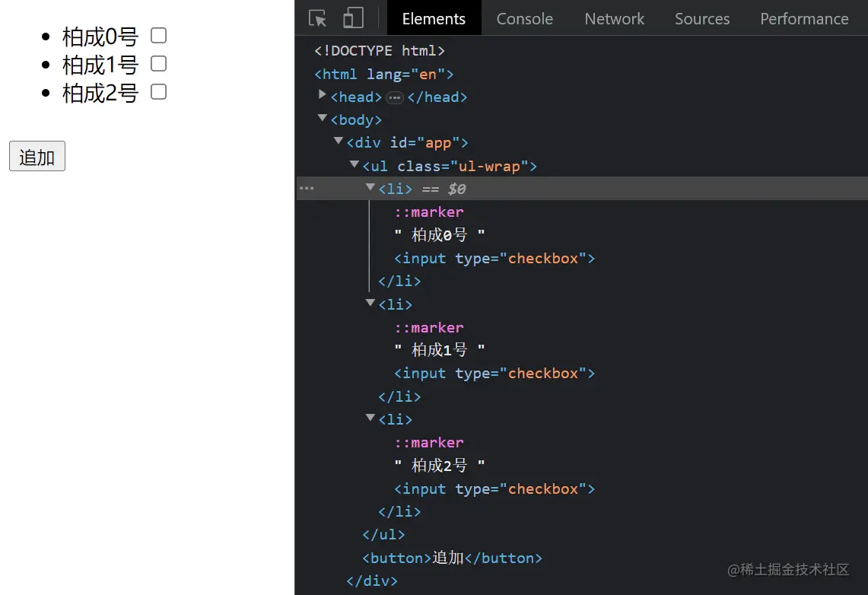
Task: Select the <!DOCTYPE html> line
Action: 379,51
